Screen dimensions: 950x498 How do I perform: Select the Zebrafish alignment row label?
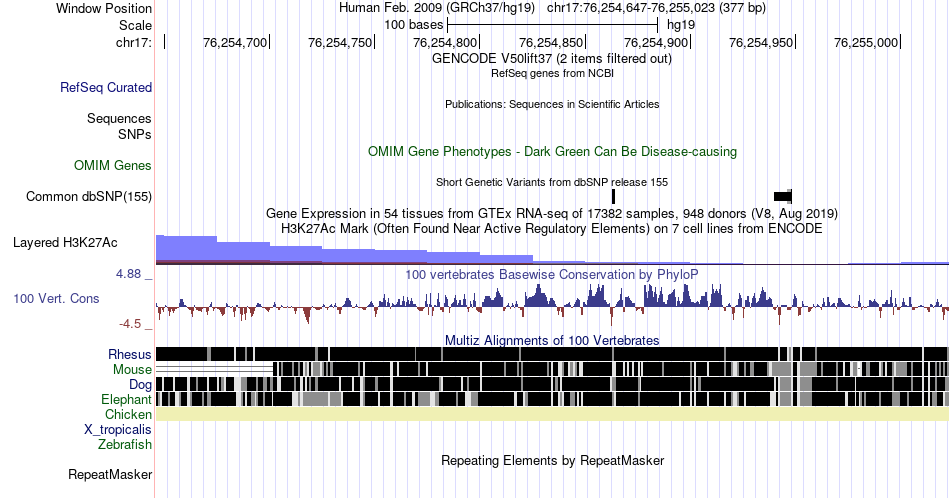tap(125, 445)
